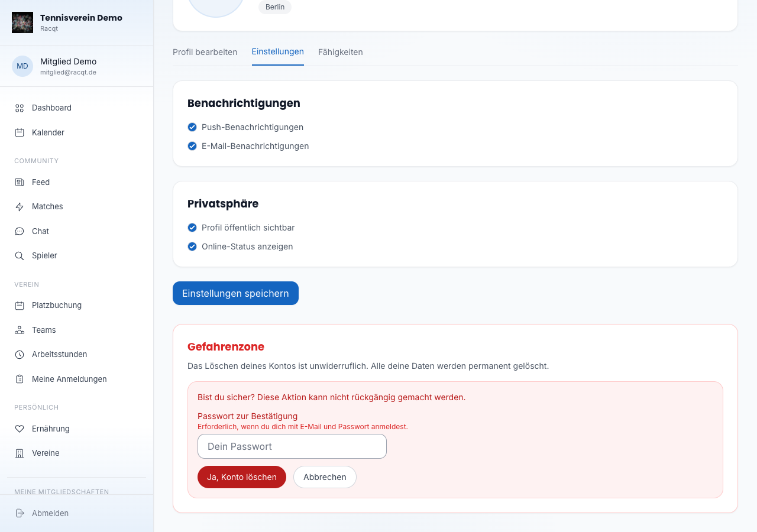Viewport: 757px width, 532px height.
Task: Click the Spieler search icon
Action: click(20, 256)
